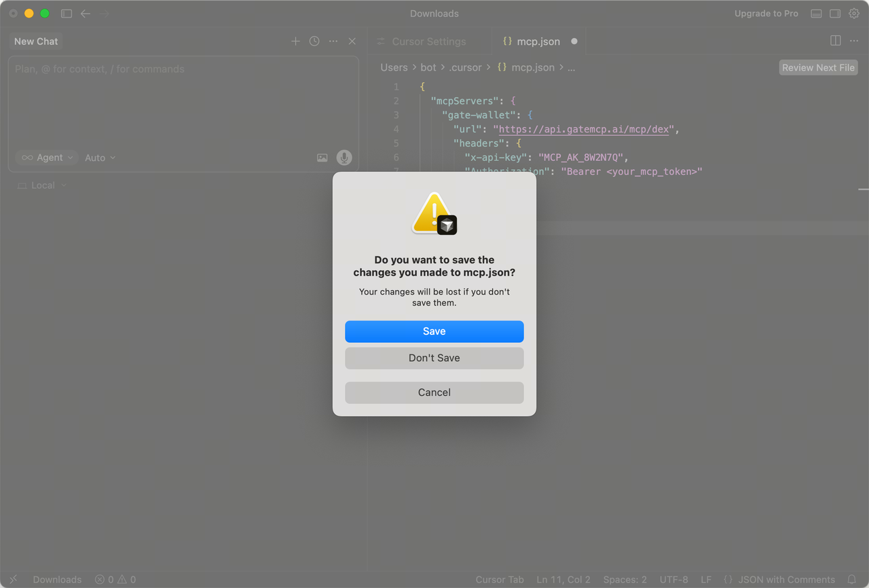
Task: Click the Save button in dialog
Action: point(434,331)
